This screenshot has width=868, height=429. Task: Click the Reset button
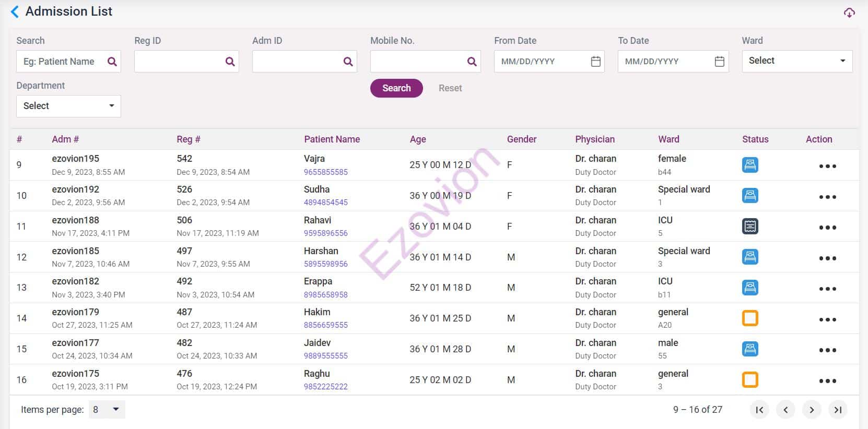(450, 88)
